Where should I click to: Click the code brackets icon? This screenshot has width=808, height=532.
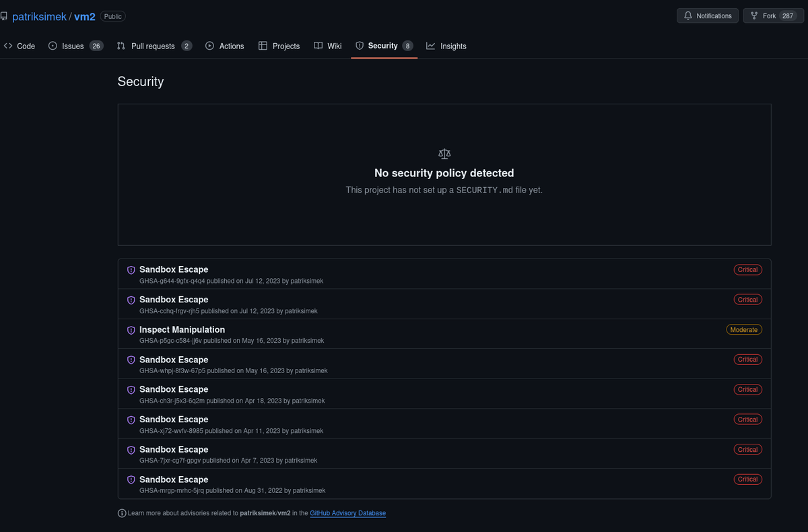8,46
